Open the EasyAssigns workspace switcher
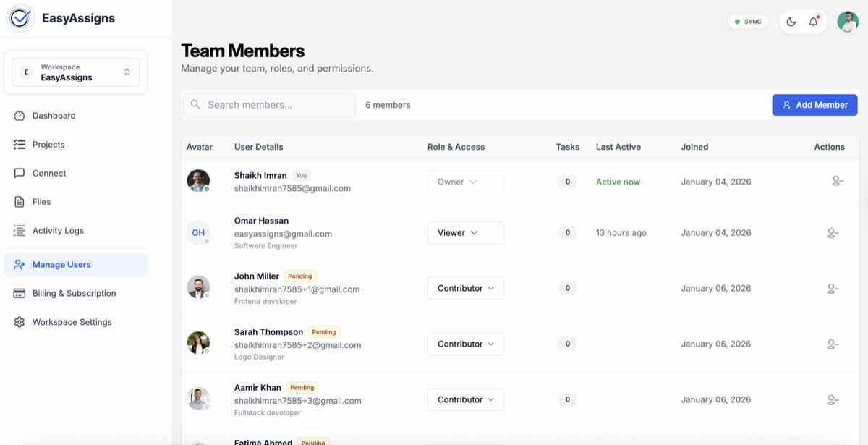868x445 pixels. tap(75, 72)
